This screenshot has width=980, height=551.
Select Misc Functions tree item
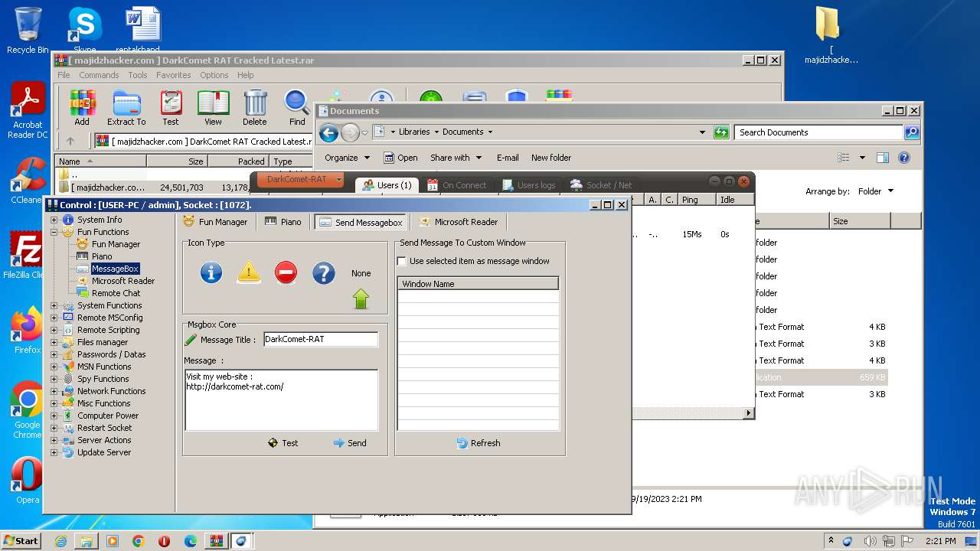pyautogui.click(x=103, y=403)
